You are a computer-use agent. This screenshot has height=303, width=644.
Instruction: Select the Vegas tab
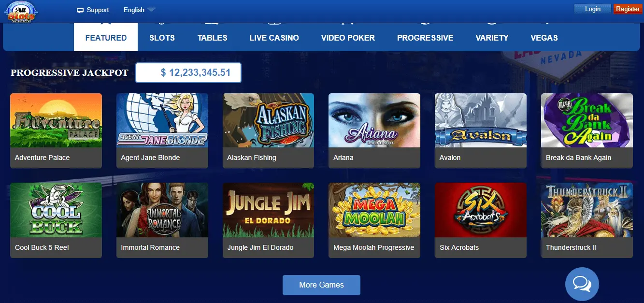[544, 38]
